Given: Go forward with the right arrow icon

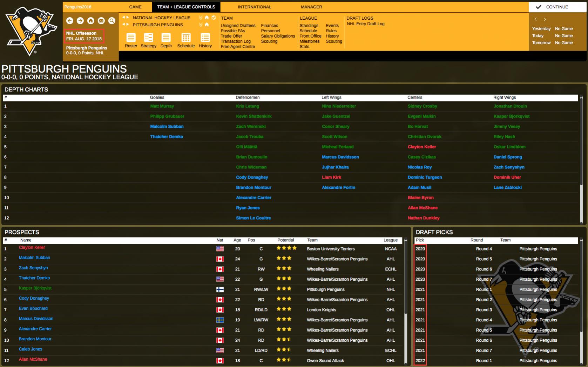Looking at the screenshot, I should point(80,21).
